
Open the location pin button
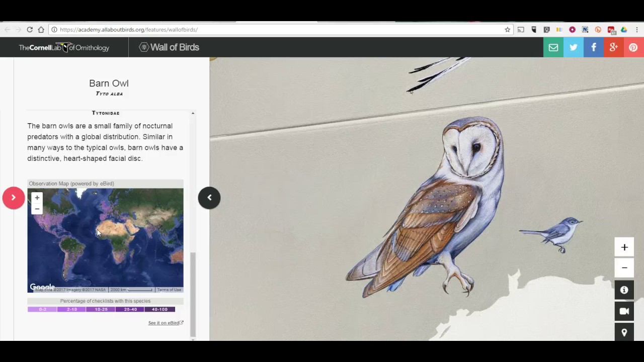624,332
